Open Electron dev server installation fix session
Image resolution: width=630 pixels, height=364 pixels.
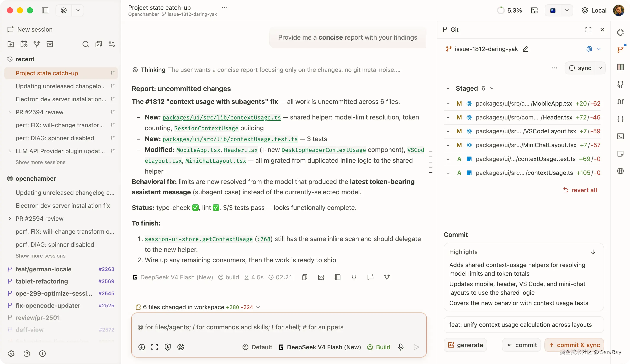(63, 205)
